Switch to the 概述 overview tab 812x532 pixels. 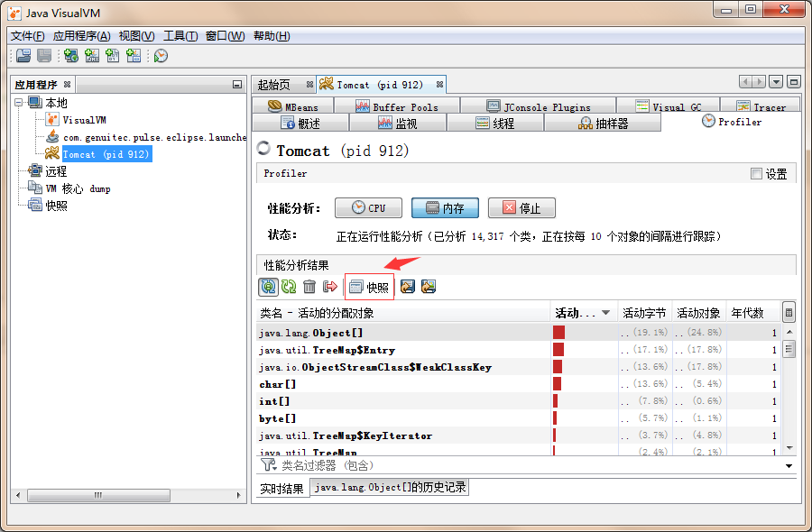point(300,123)
